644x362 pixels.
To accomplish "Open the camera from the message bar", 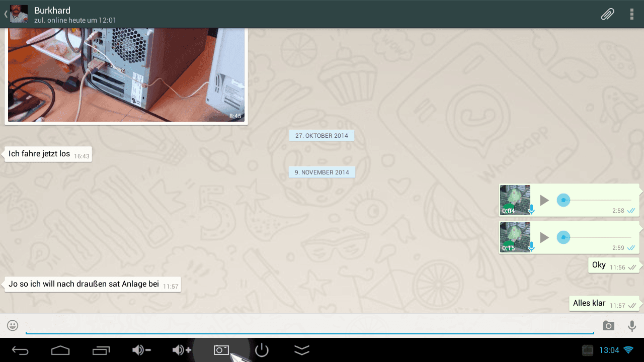I will [609, 326].
